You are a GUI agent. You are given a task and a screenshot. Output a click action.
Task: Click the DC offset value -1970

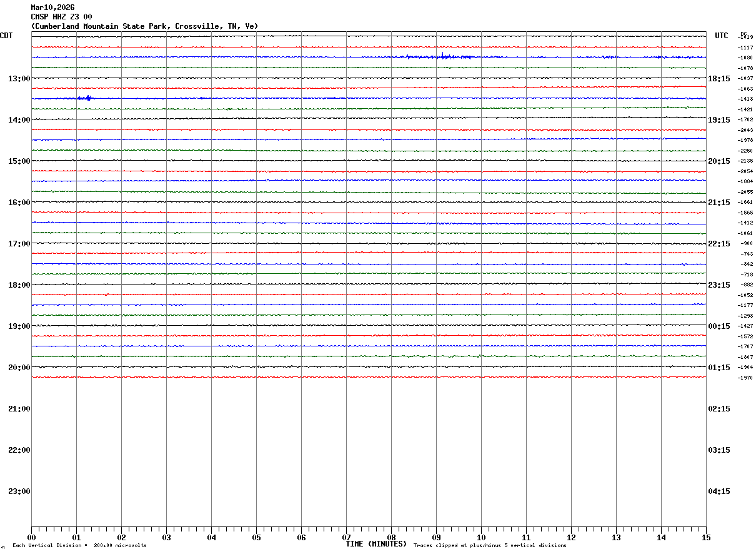(x=746, y=378)
